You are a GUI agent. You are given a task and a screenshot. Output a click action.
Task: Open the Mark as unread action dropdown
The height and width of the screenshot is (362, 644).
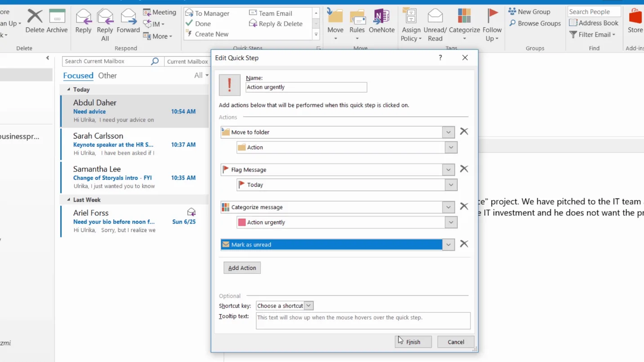click(448, 245)
